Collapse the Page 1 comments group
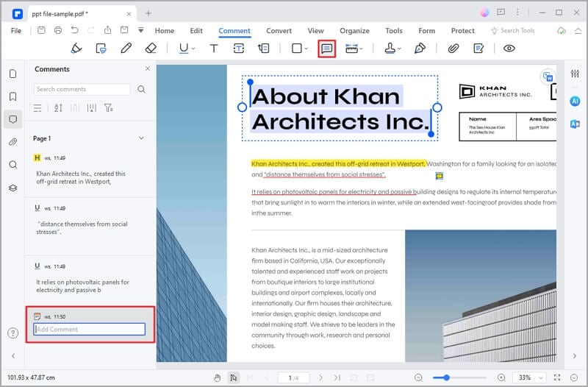The image size is (588, 387). pos(141,138)
